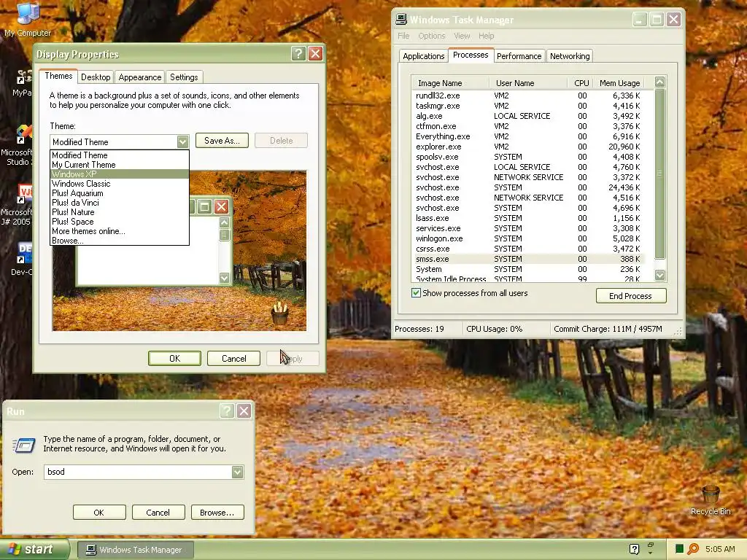Collapse the Theme dropdown arrow
The image size is (747, 560).
coord(182,141)
